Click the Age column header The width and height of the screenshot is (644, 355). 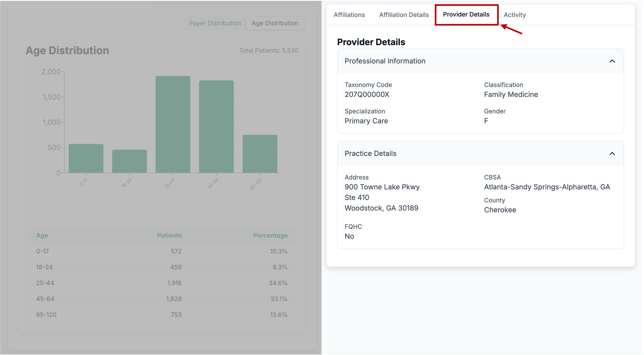(42, 235)
